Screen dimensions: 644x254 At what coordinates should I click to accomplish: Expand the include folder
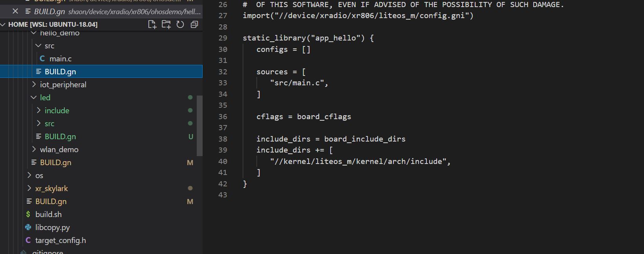pos(38,110)
